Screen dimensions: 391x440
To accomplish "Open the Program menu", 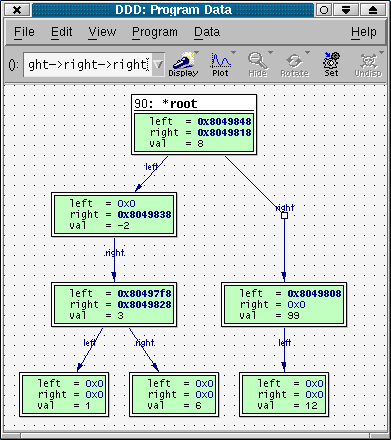I will [x=155, y=32].
